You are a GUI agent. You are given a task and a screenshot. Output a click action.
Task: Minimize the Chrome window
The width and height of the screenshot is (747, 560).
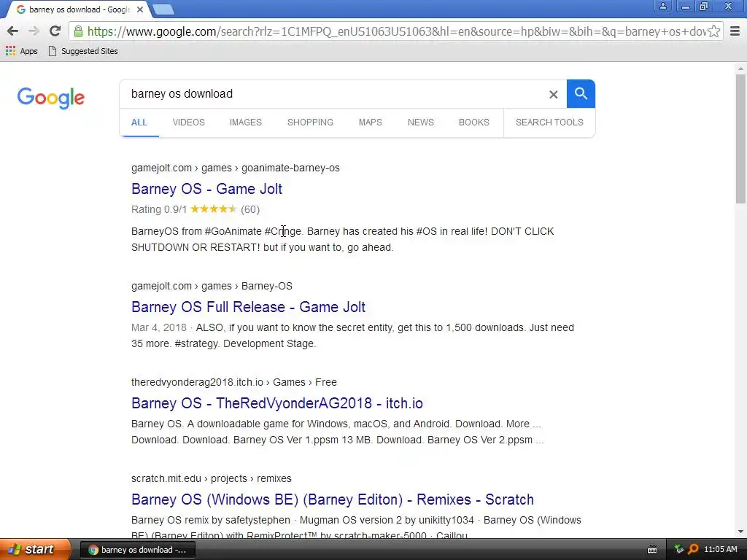click(685, 6)
